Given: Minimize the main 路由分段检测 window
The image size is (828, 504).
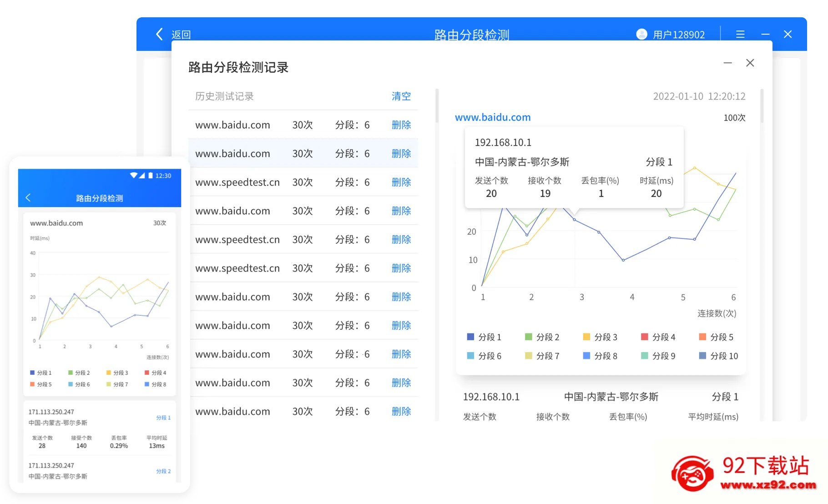Looking at the screenshot, I should point(765,34).
